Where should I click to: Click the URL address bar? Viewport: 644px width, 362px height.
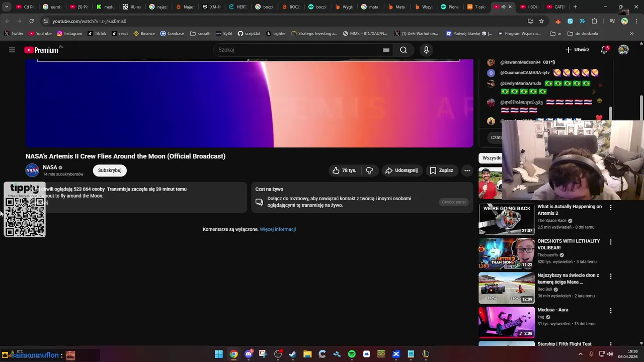[282, 21]
